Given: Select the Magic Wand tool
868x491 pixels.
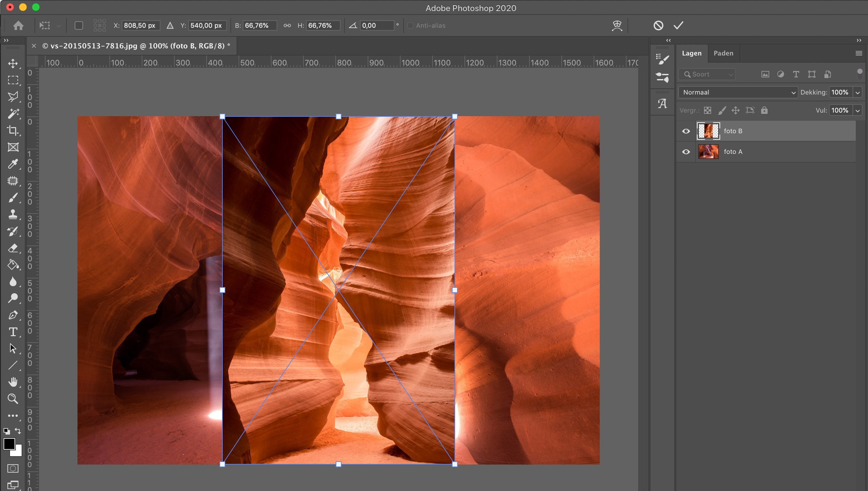Looking at the screenshot, I should pyautogui.click(x=13, y=114).
